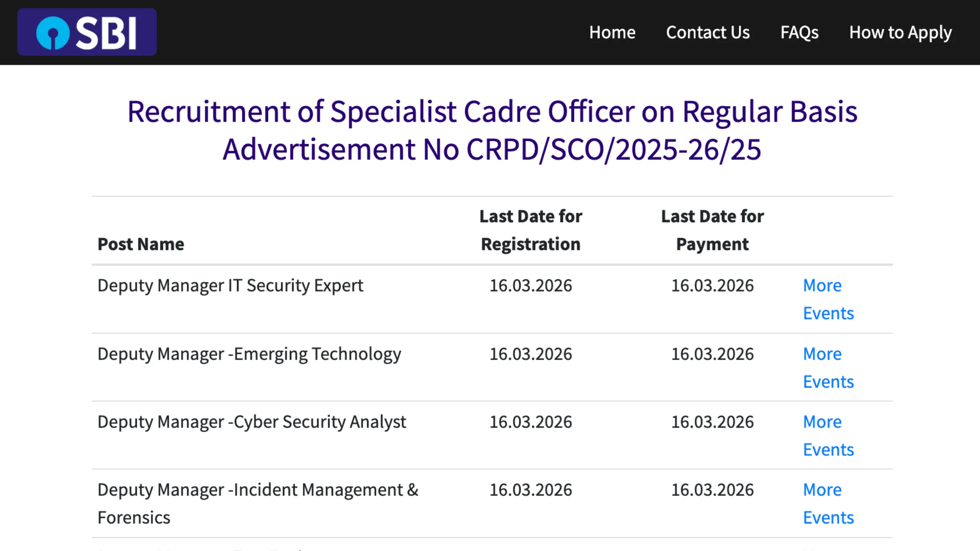The height and width of the screenshot is (551, 980).
Task: Select the Deputy Manager IT Security Expert post
Action: pos(230,285)
